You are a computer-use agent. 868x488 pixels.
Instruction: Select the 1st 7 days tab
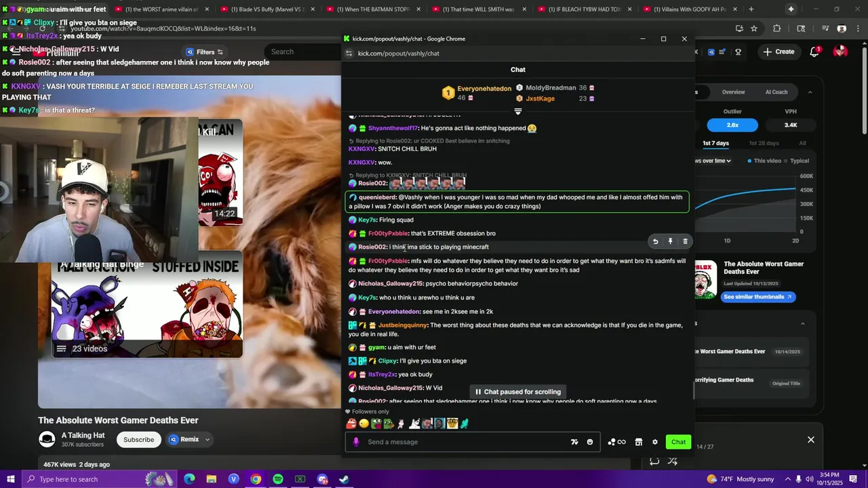pyautogui.click(x=715, y=143)
